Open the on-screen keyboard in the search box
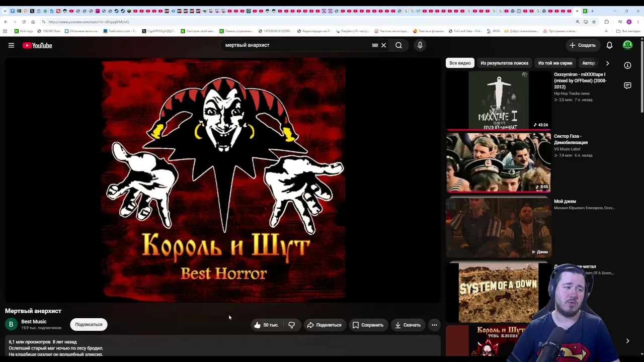Viewport: 644px width, 362px height. (x=375, y=45)
